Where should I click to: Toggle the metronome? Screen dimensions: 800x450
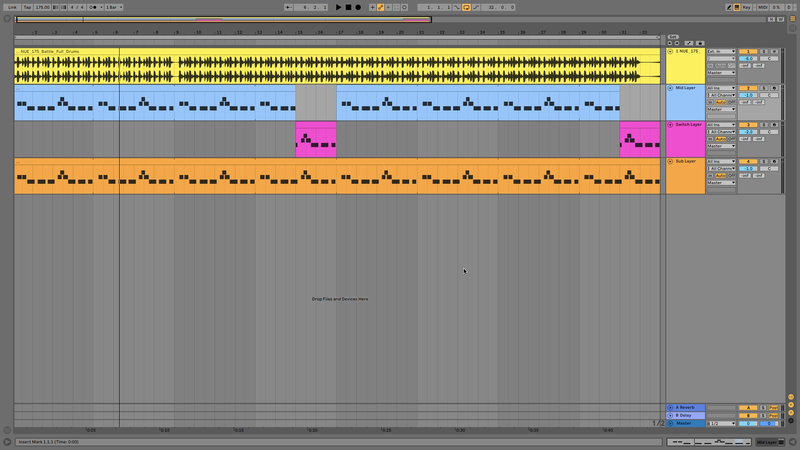(x=93, y=7)
